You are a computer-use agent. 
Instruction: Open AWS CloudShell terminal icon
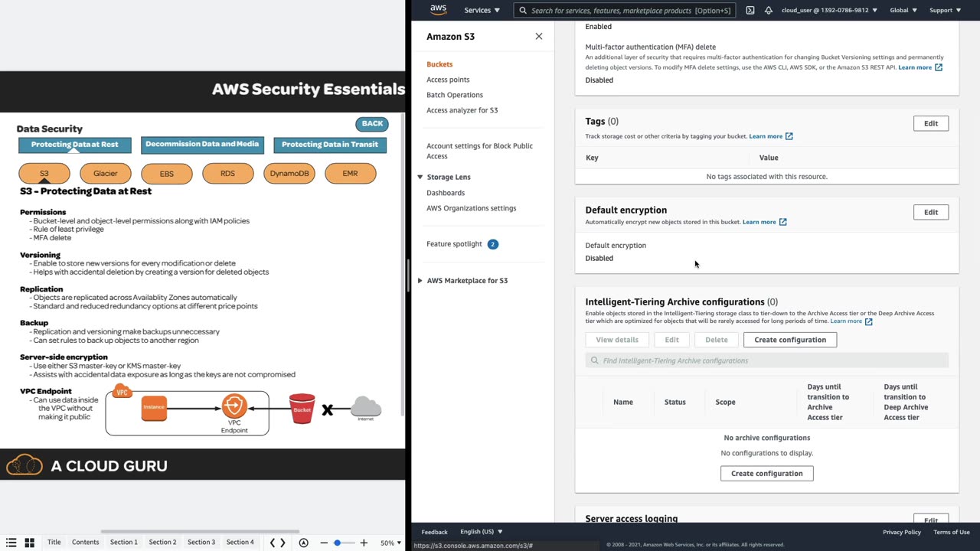click(x=750, y=10)
